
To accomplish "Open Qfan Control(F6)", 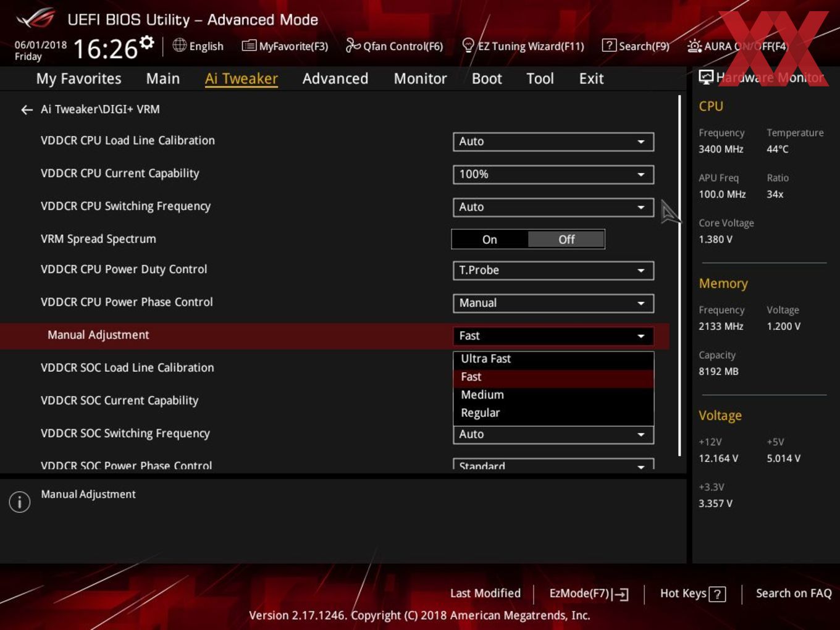I will (394, 46).
